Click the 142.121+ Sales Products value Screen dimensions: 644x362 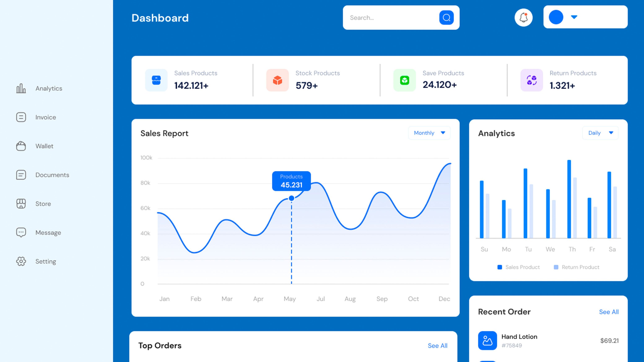pyautogui.click(x=191, y=86)
